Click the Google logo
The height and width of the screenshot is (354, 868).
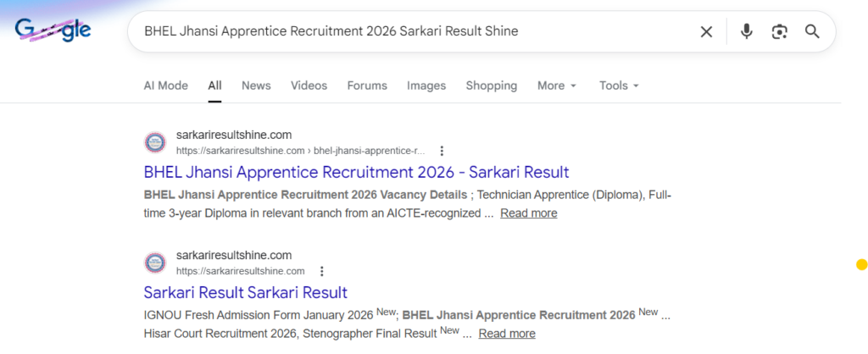click(x=53, y=31)
